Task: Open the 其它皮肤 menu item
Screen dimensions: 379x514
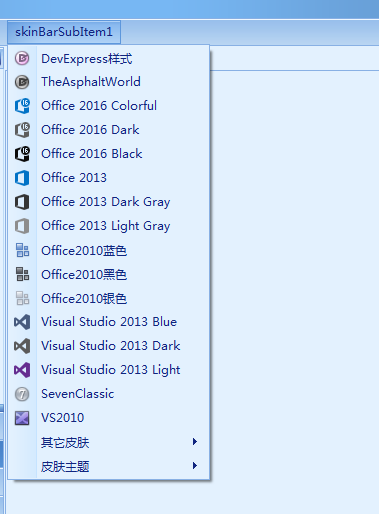Action: click(x=109, y=442)
